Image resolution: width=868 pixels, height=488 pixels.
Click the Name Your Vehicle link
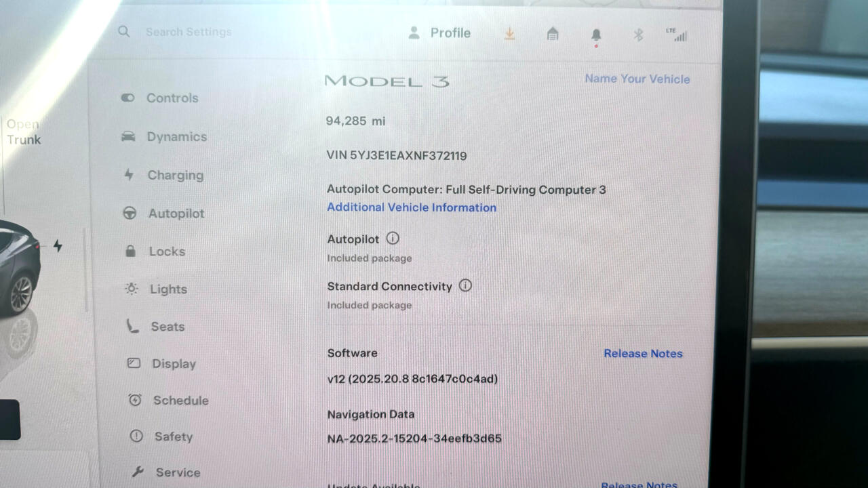637,79
